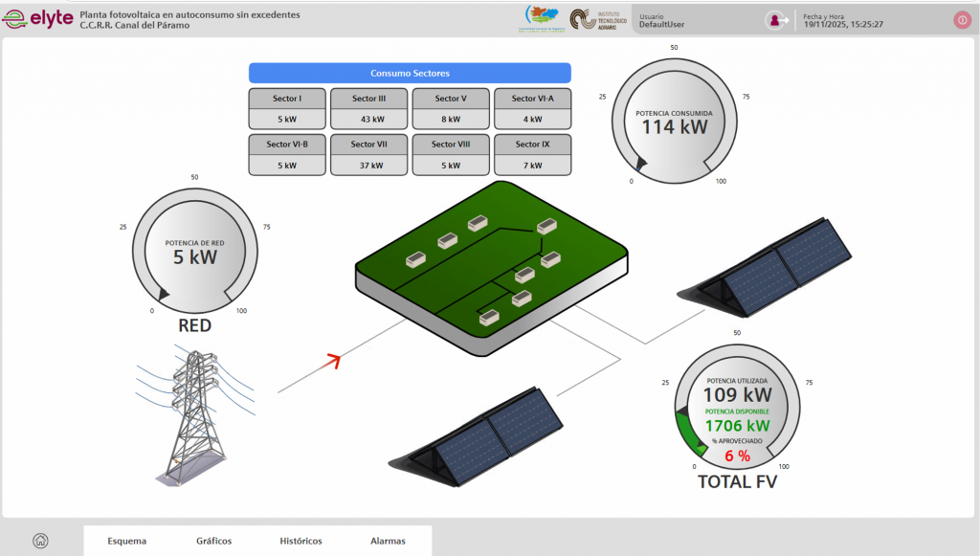980x556 pixels.
Task: Switch to the Esquema tab
Action: (x=127, y=541)
